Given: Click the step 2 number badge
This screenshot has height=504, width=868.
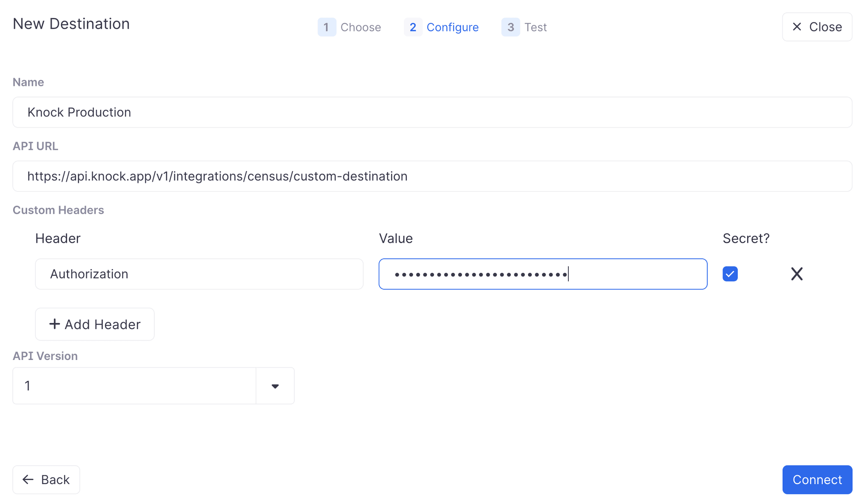Looking at the screenshot, I should pos(413,27).
